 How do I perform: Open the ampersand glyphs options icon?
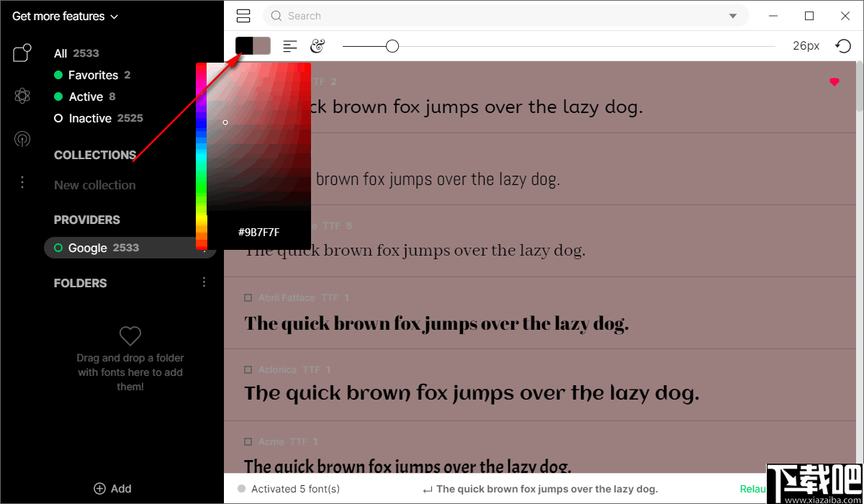coord(318,46)
